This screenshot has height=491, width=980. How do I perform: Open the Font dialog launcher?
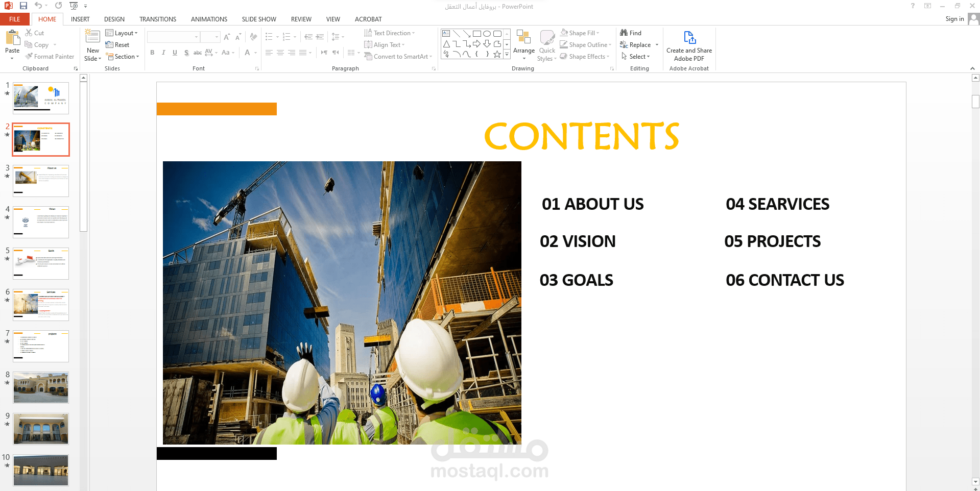coord(257,68)
